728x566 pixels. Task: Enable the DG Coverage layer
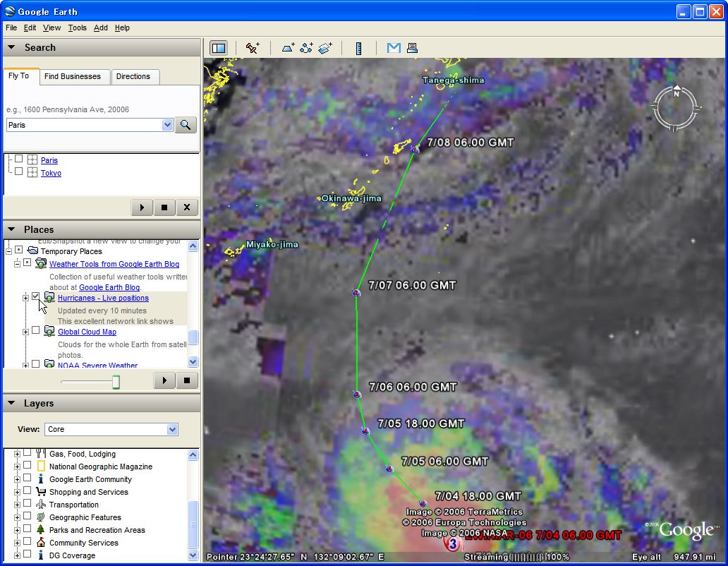28,554
